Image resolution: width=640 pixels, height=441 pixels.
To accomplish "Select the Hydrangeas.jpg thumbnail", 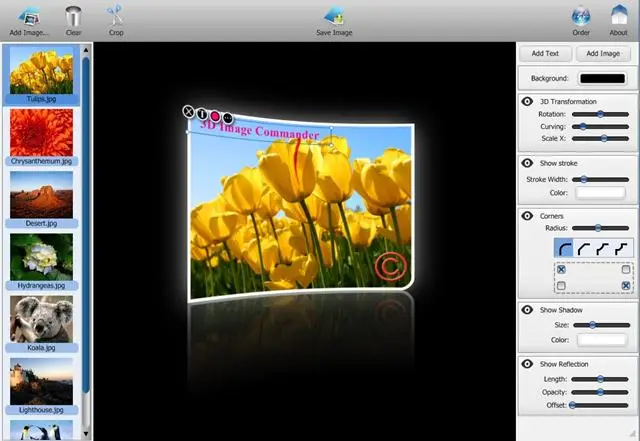I will (41, 257).
